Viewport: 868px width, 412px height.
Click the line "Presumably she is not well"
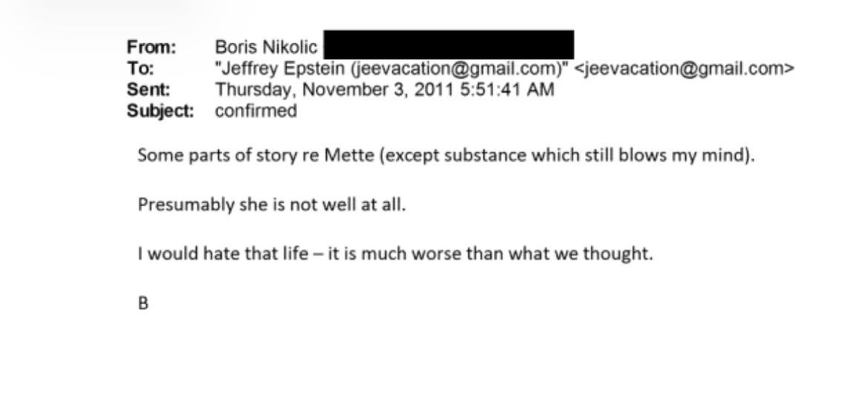(x=272, y=205)
